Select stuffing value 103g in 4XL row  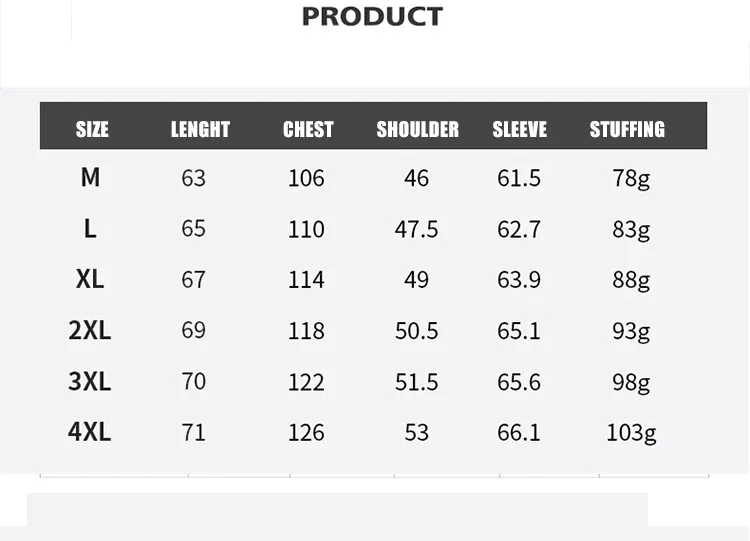tap(631, 433)
